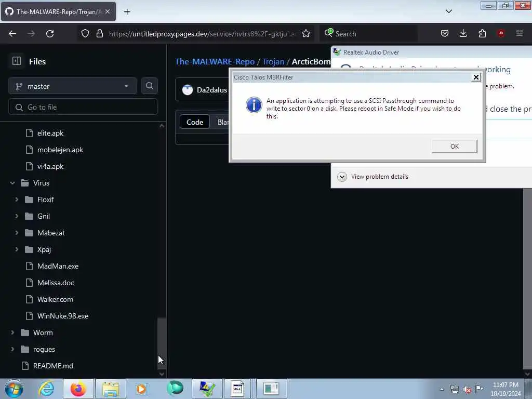
Task: Open Melissa.doc in the tree
Action: point(56,283)
